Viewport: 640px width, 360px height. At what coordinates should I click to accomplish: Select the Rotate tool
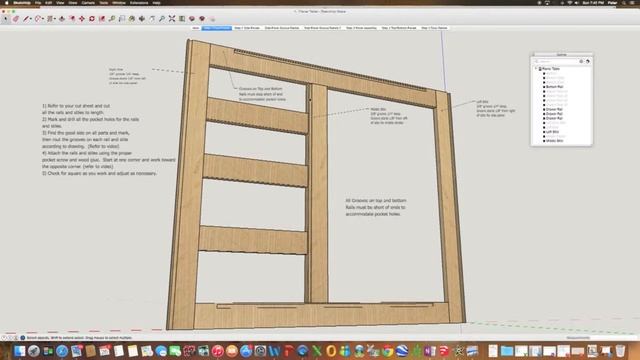pos(92,19)
